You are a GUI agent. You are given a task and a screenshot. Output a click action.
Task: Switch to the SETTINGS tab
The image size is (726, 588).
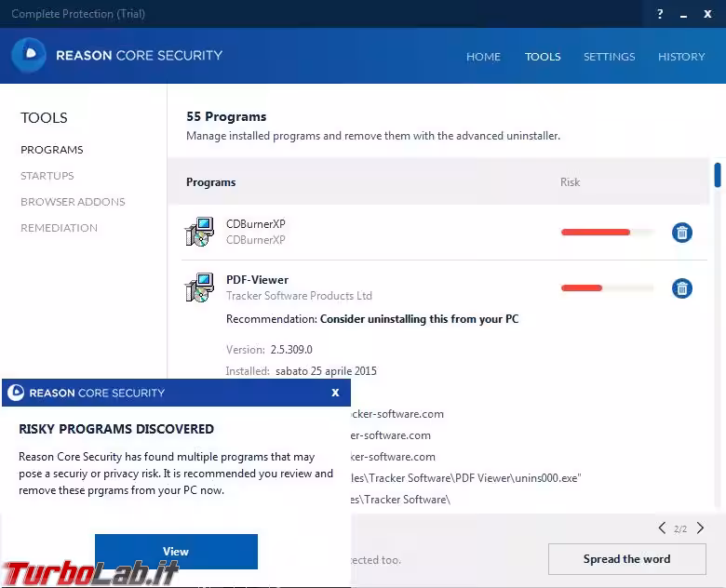(x=609, y=57)
